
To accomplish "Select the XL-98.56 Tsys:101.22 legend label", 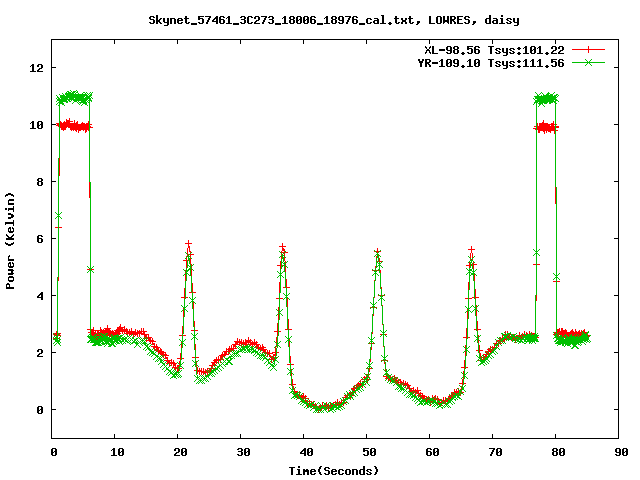I will pos(494,50).
